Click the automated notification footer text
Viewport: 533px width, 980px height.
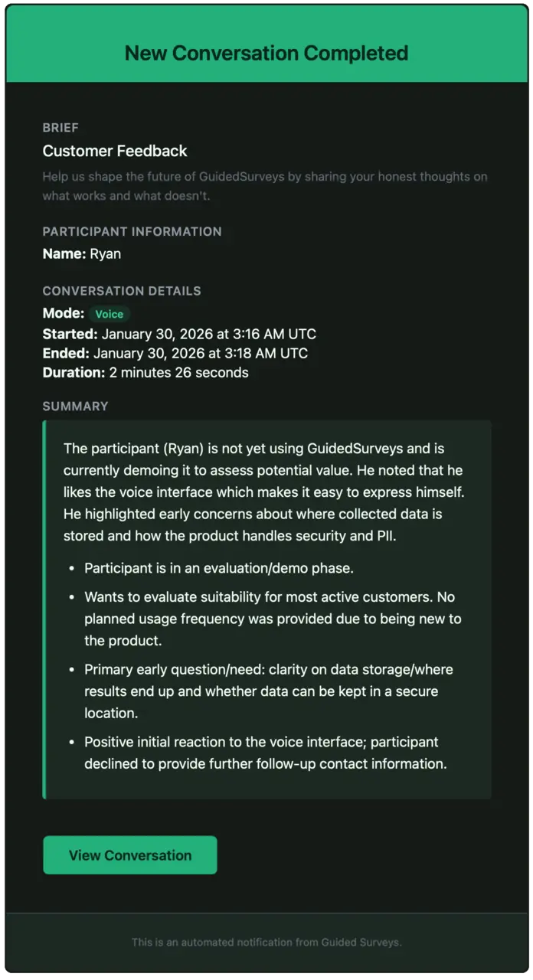click(x=266, y=942)
